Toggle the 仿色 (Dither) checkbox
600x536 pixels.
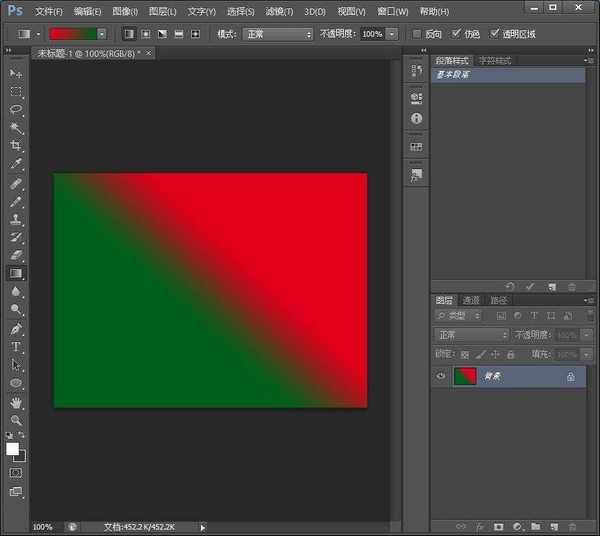tap(457, 34)
